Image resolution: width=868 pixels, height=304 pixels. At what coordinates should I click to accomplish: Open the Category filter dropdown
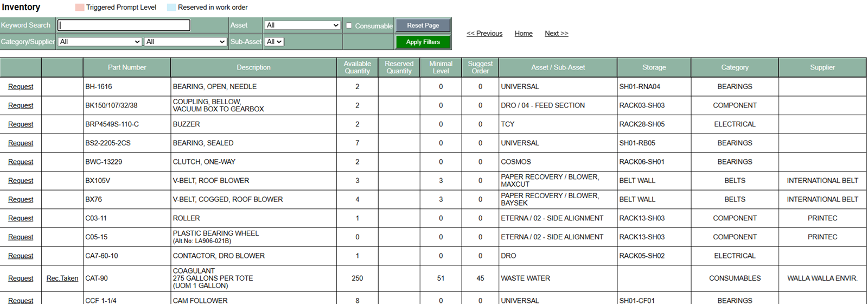(99, 42)
